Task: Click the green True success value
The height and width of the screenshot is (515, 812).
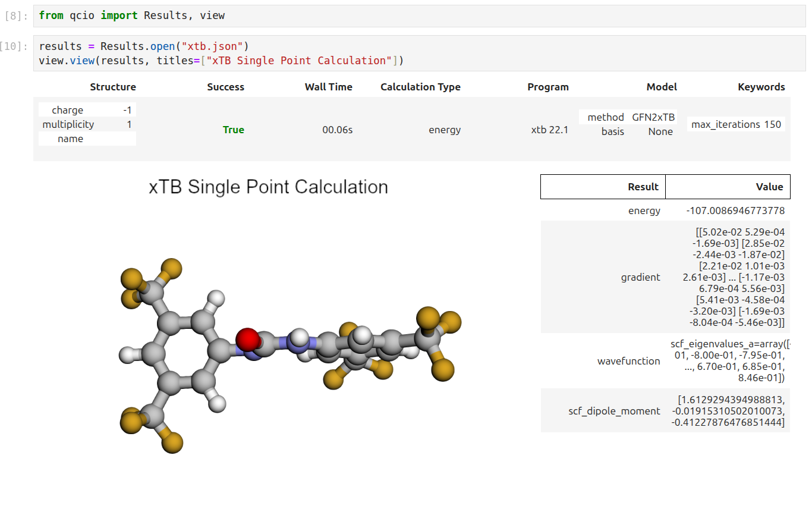Action: (233, 130)
